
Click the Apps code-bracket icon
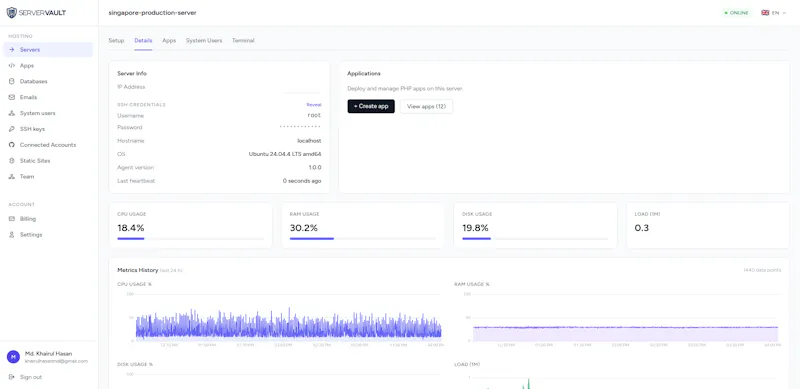pos(12,65)
